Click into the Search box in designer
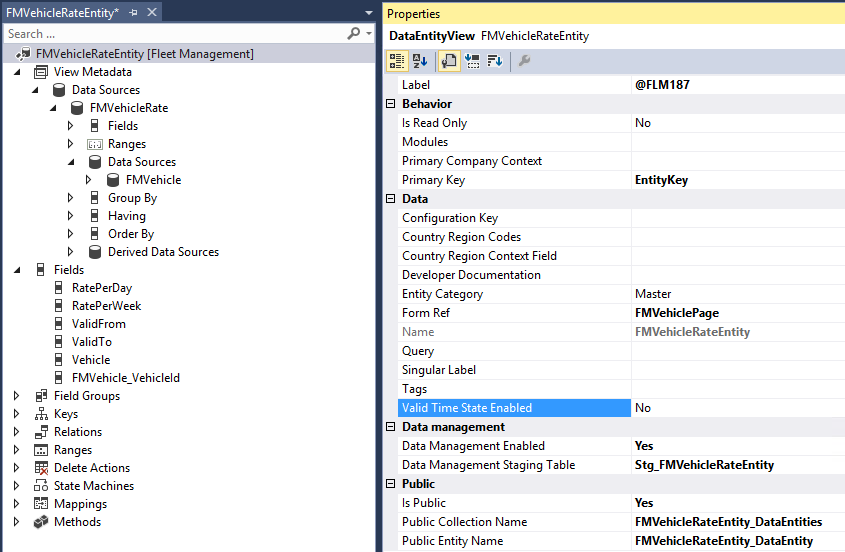Image resolution: width=845 pixels, height=552 pixels. click(175, 33)
